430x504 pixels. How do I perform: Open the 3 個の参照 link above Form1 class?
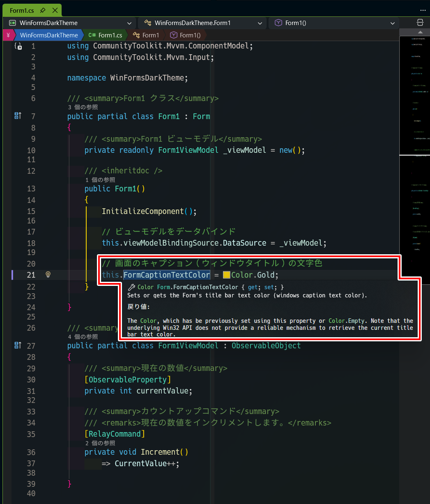[x=83, y=107]
